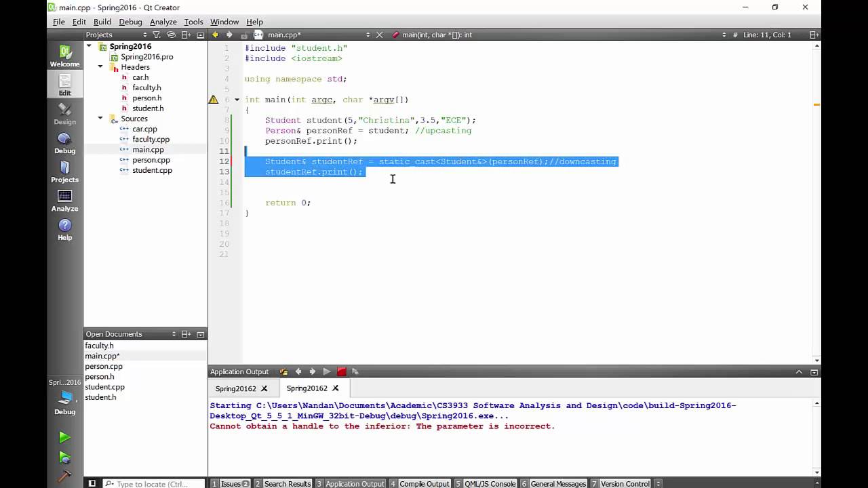Show the Compile Output pane
This screenshot has height=488, width=868.
[419, 483]
